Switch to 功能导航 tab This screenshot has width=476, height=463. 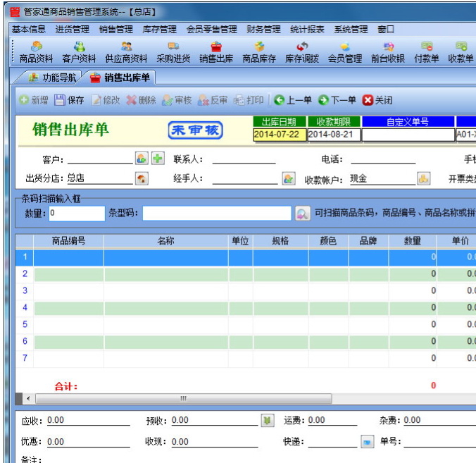click(51, 78)
